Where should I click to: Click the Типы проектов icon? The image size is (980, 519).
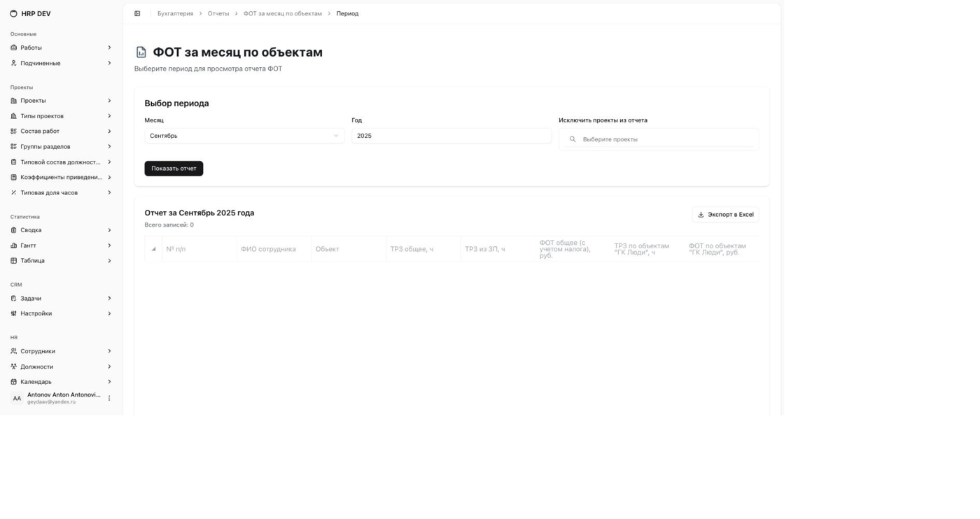click(x=13, y=116)
